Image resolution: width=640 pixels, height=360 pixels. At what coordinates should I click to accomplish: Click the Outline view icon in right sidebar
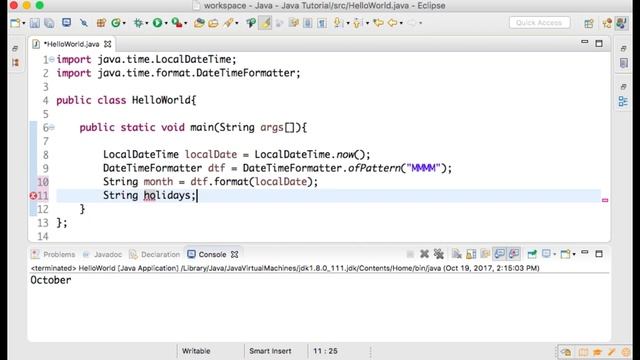[x=623, y=101]
